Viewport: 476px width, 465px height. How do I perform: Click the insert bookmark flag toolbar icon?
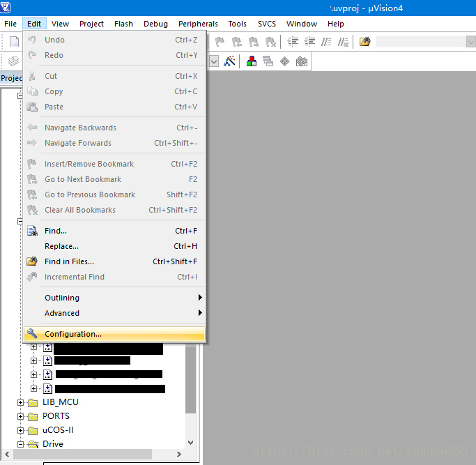[220, 41]
